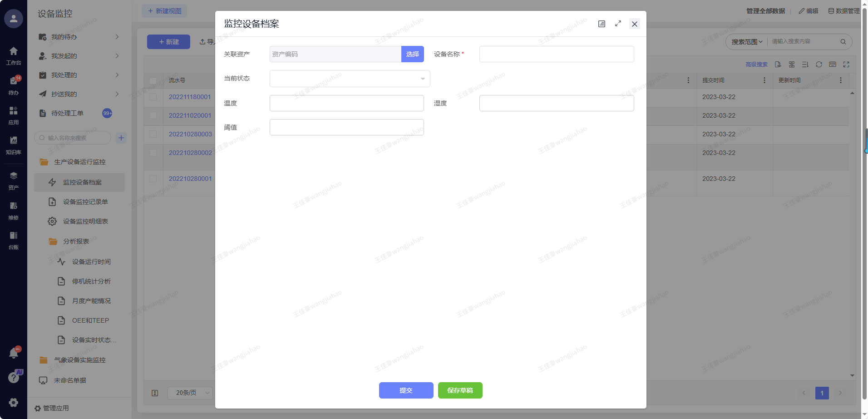Click the form layout icon in dialog header
The height and width of the screenshot is (419, 868).
tap(602, 24)
